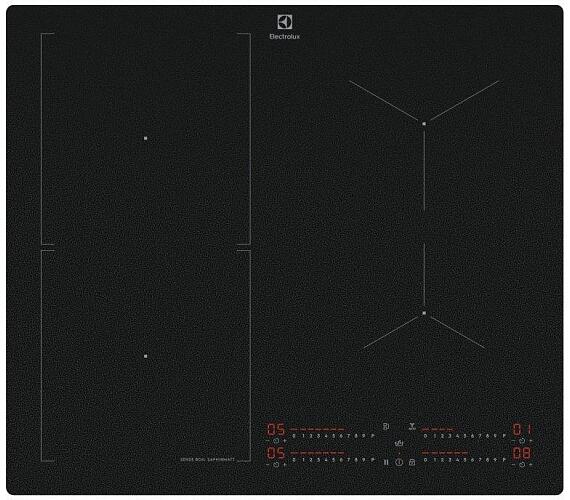The height and width of the screenshot is (500, 570).
Task: Set lower-left slider to level 2
Action: click(x=311, y=460)
